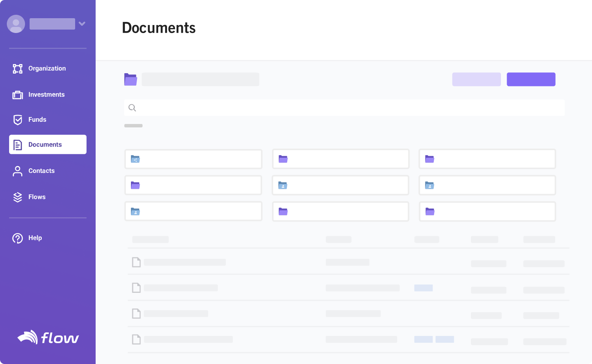Click the flow logo in sidebar

tap(48, 337)
